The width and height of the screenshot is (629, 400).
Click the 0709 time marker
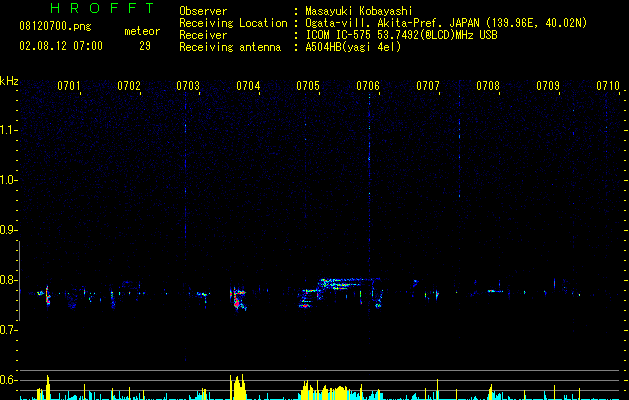548,86
